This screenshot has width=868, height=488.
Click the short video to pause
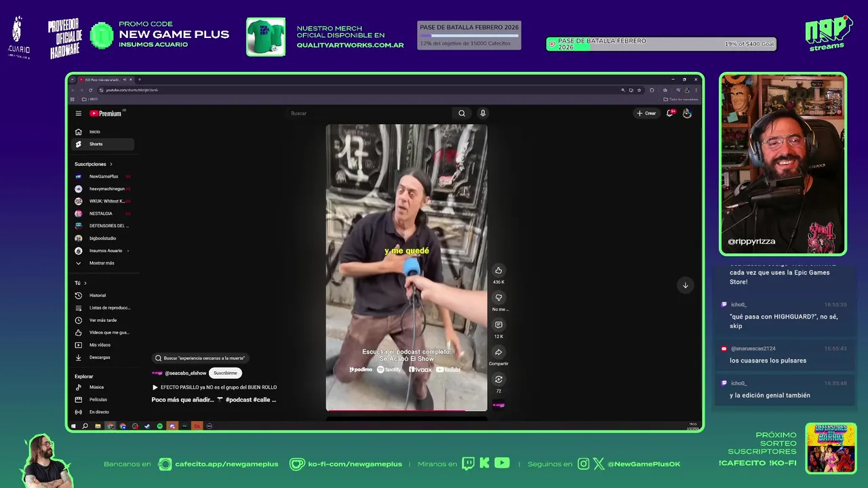coord(406,268)
